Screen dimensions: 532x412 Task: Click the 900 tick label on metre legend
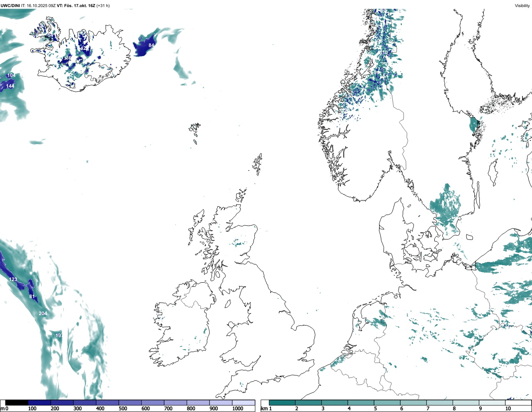[x=214, y=409]
